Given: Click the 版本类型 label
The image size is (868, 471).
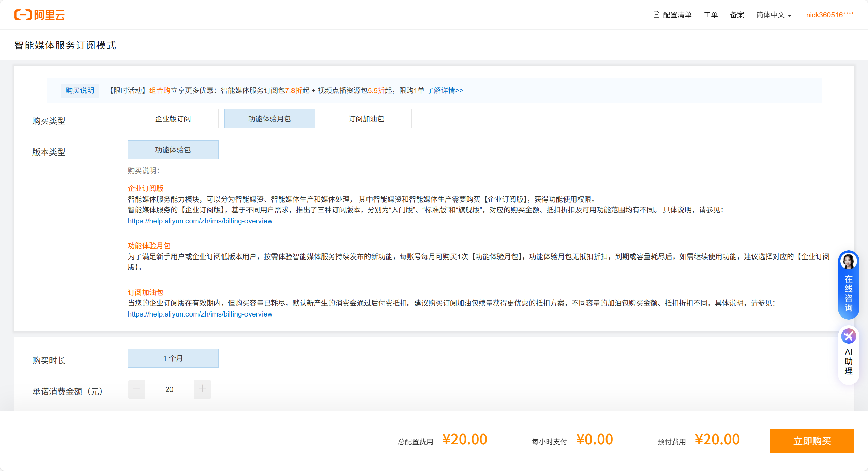Looking at the screenshot, I should click(x=49, y=152).
